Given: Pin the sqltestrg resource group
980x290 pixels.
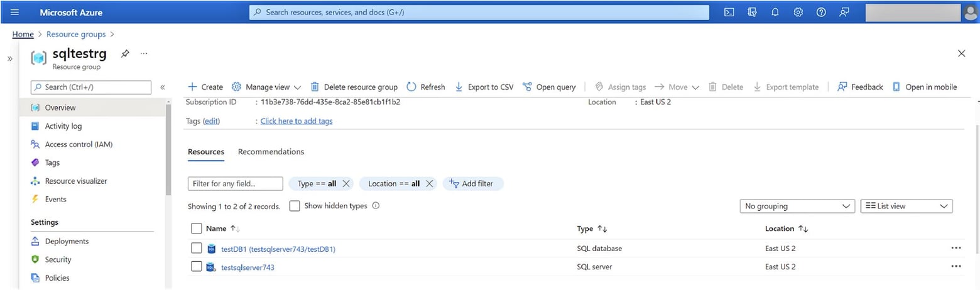Looking at the screenshot, I should coord(125,54).
